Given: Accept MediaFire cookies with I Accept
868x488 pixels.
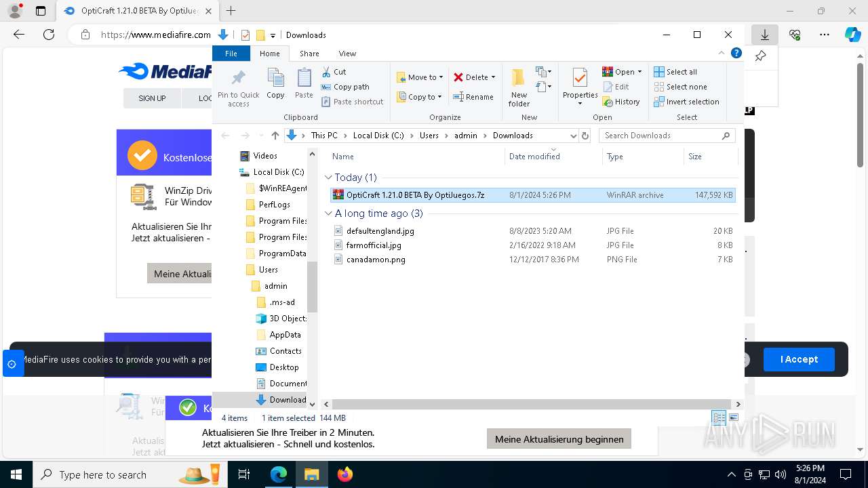Looking at the screenshot, I should 799,359.
